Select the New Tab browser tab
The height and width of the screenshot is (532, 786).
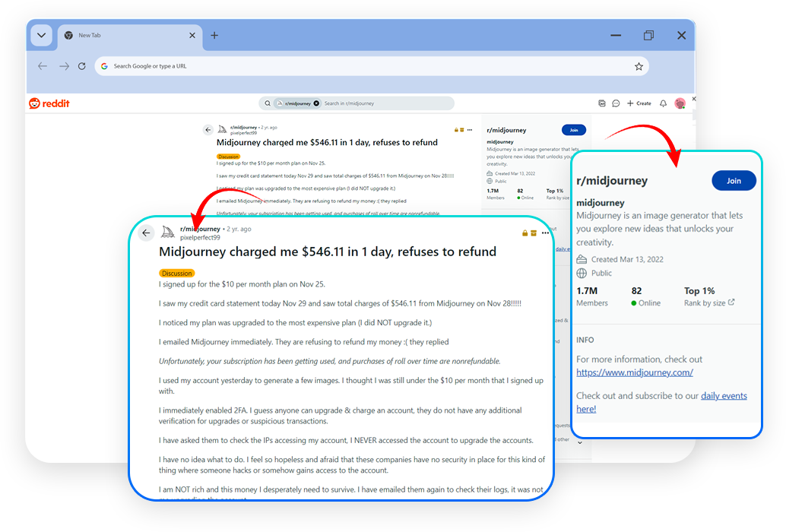click(130, 36)
